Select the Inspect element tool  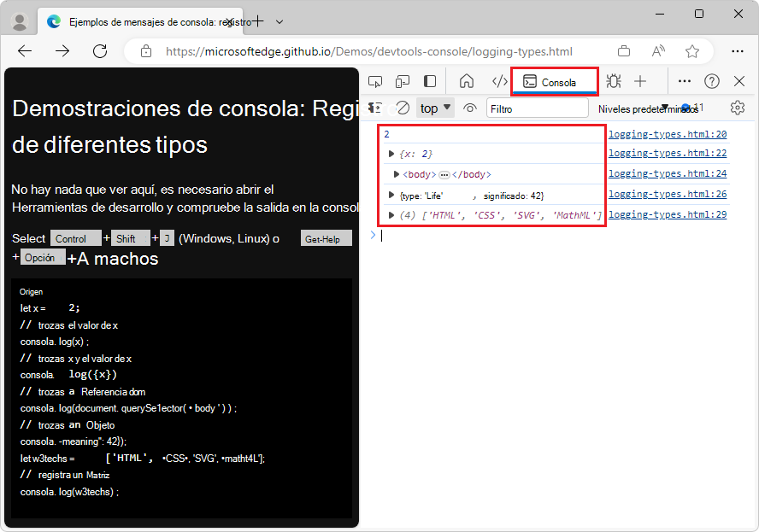[374, 81]
